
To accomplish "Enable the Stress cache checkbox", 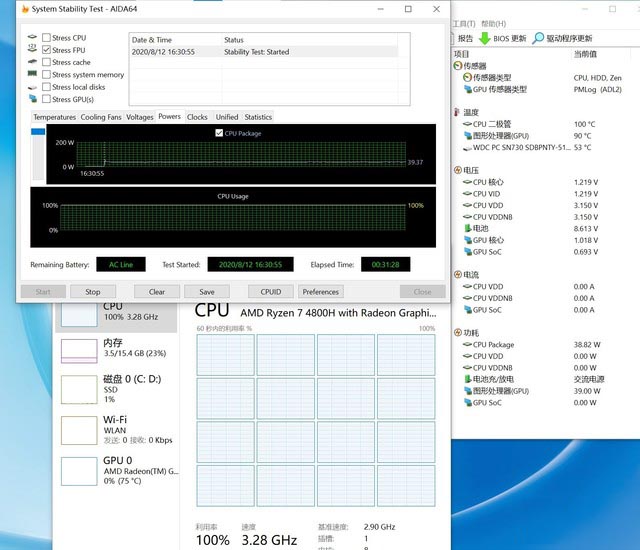I will point(47,62).
